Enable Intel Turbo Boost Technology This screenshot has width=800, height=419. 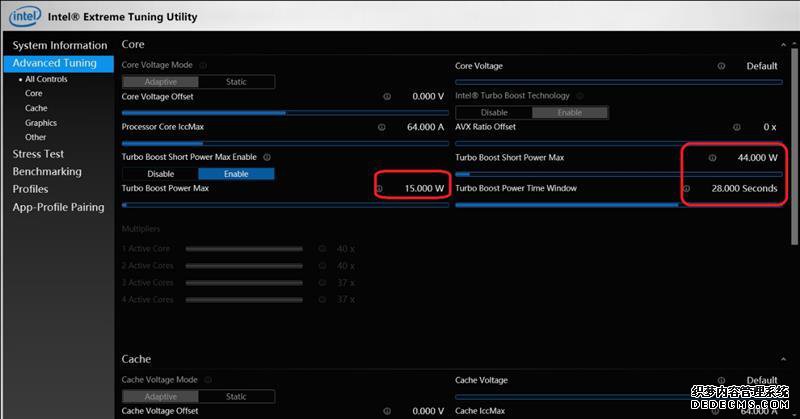tap(570, 112)
